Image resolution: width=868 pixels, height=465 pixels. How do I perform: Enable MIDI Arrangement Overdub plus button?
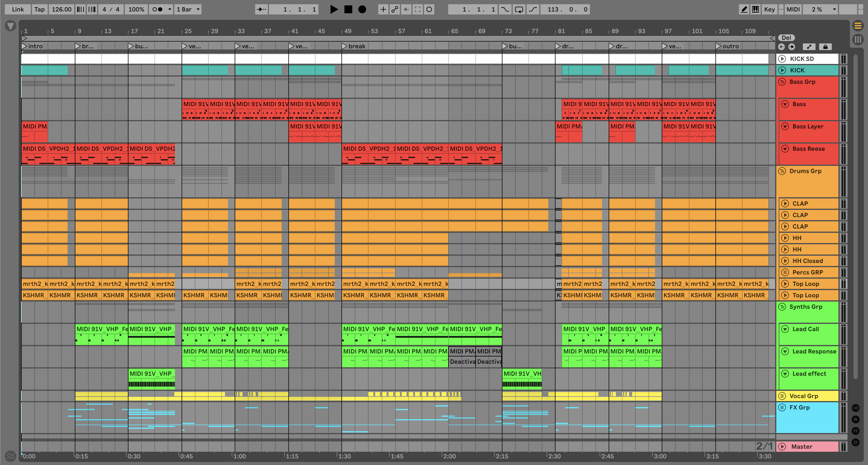(383, 9)
